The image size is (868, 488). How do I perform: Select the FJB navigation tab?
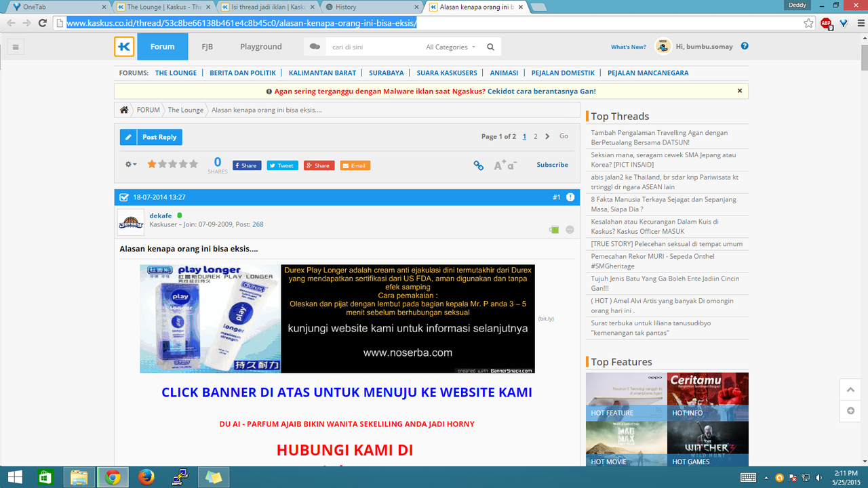(x=208, y=47)
